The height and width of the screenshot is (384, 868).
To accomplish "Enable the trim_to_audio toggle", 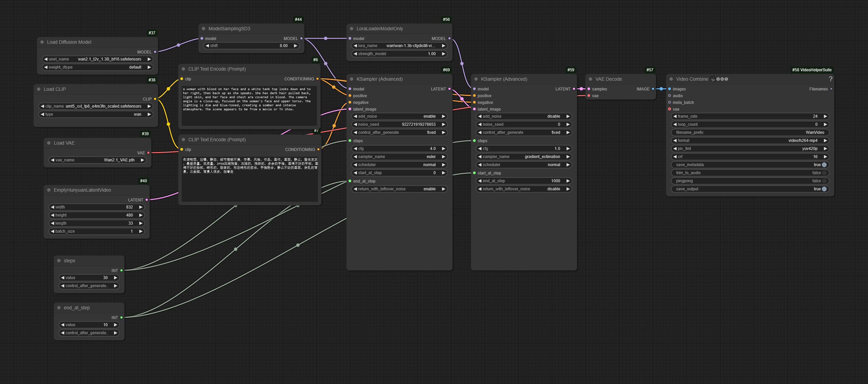I will (x=824, y=173).
